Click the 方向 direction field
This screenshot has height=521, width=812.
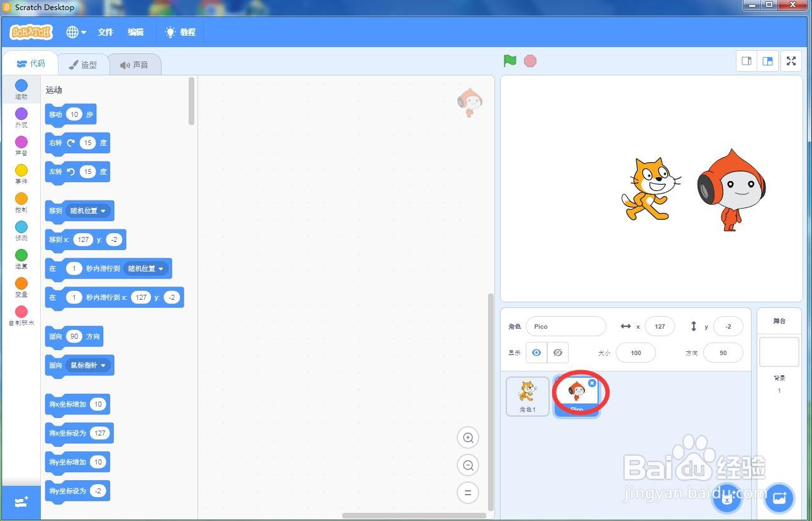(x=723, y=353)
